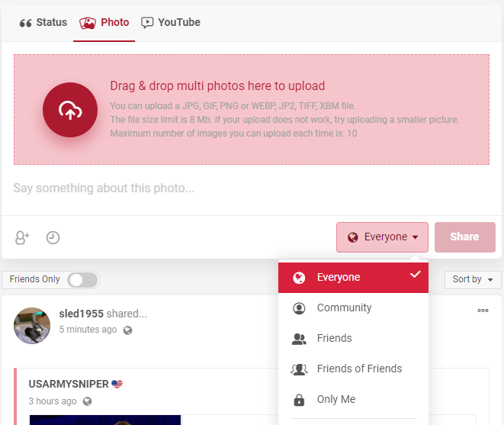Click the Share button
Image resolution: width=504 pixels, height=425 pixels.
(465, 237)
